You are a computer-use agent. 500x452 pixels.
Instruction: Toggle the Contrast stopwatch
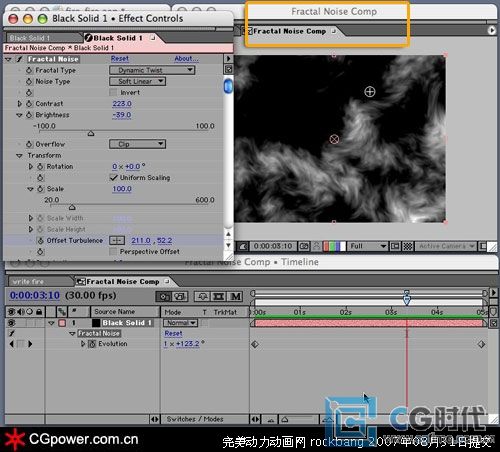coord(29,104)
